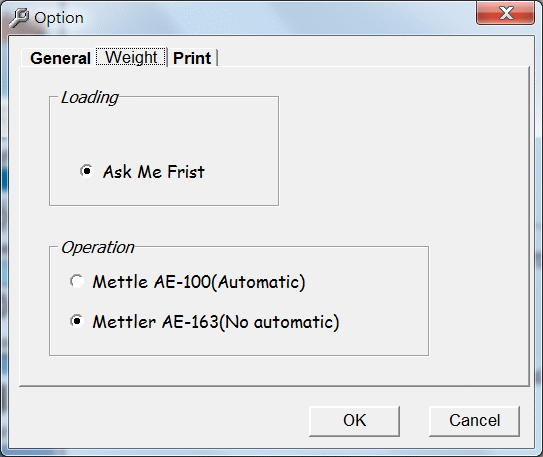This screenshot has height=457, width=543.
Task: Select the Ask Me Frist radio circle
Action: coord(87,171)
